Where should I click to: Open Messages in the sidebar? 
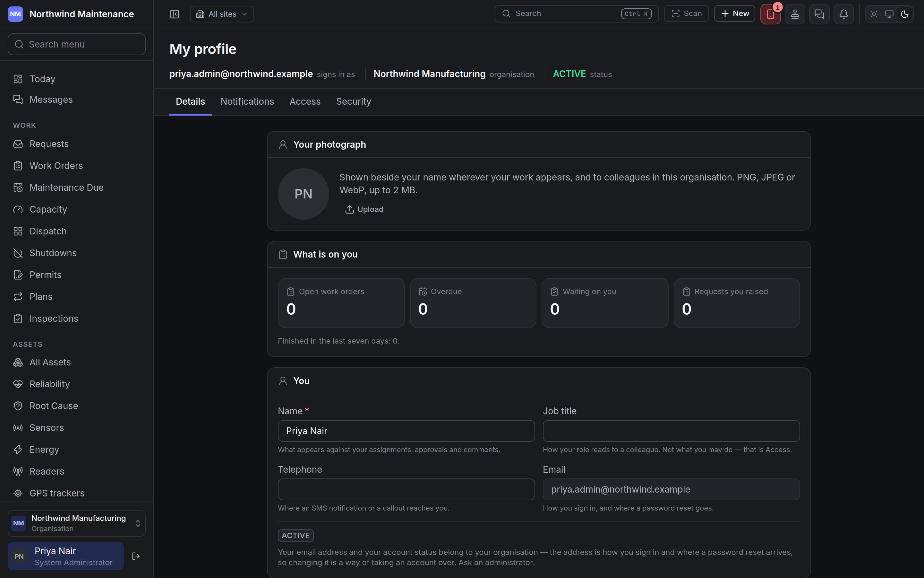click(x=77, y=100)
